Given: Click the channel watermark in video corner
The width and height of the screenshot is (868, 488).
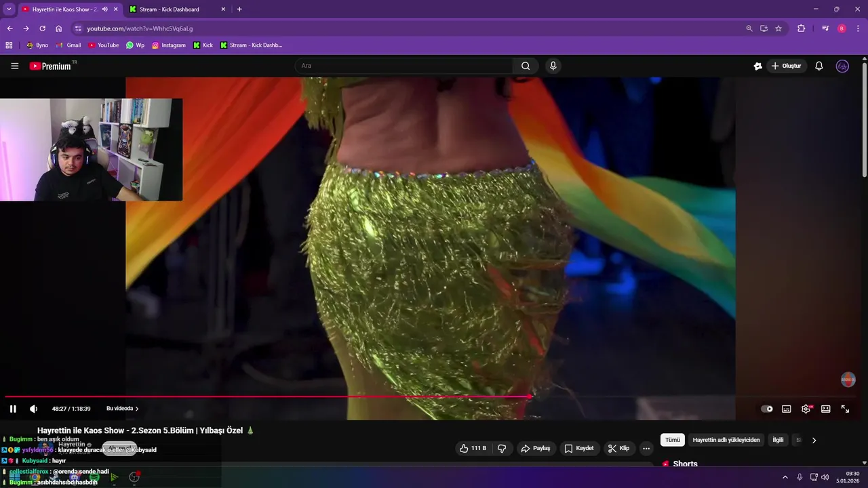Looking at the screenshot, I should (848, 380).
